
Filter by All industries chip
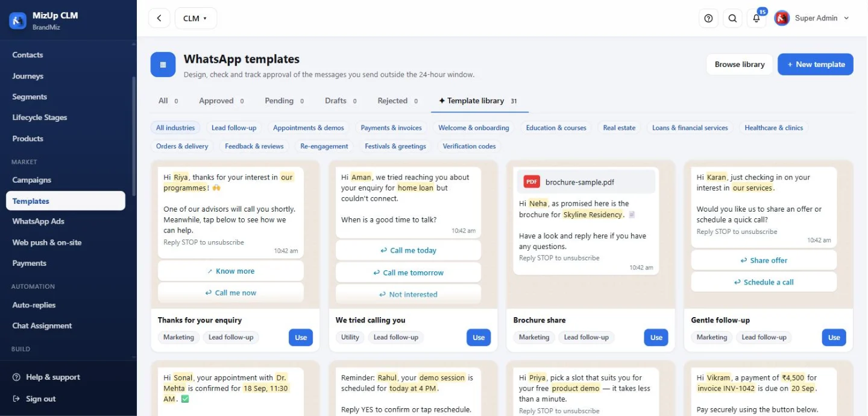(x=175, y=128)
